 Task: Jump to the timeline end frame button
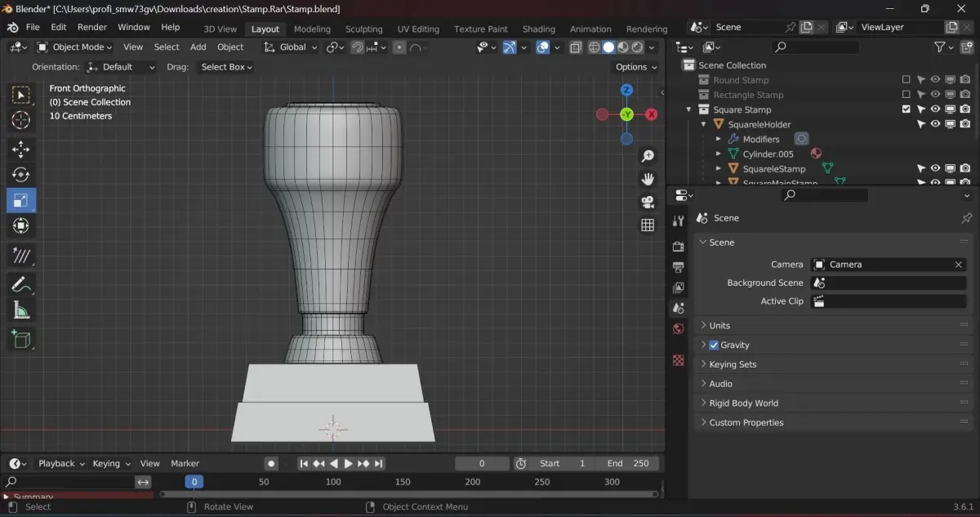378,463
